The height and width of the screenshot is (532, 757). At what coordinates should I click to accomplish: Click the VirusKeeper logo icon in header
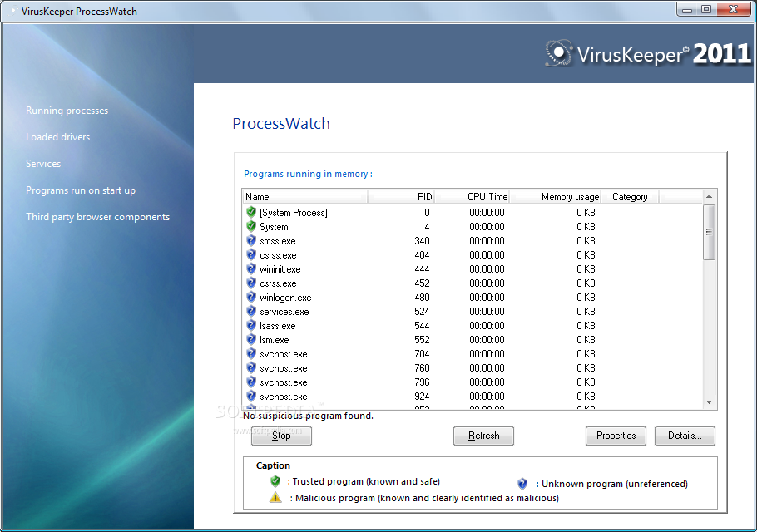(x=558, y=53)
